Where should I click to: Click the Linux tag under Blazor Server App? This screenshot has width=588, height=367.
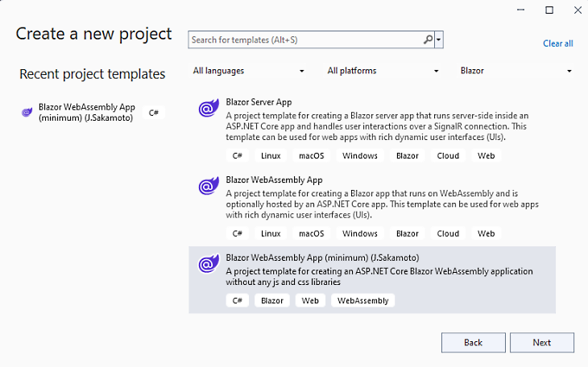click(x=271, y=155)
